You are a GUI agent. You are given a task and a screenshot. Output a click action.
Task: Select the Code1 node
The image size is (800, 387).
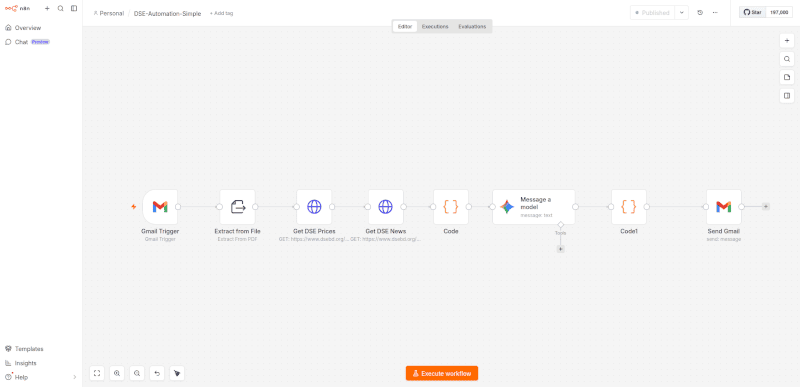click(x=629, y=207)
